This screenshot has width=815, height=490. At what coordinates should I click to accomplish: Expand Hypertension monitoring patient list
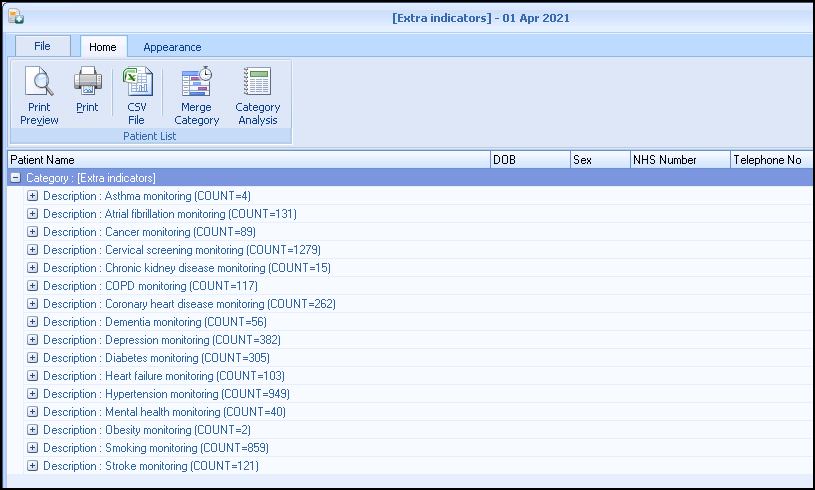coord(32,394)
